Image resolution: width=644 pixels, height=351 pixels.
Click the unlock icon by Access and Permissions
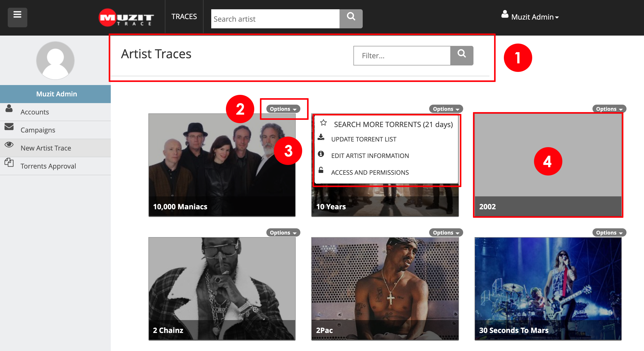(321, 170)
